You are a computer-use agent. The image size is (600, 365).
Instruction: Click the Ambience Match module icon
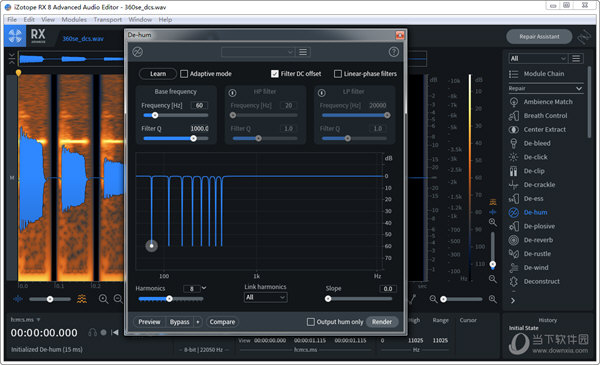coord(514,102)
